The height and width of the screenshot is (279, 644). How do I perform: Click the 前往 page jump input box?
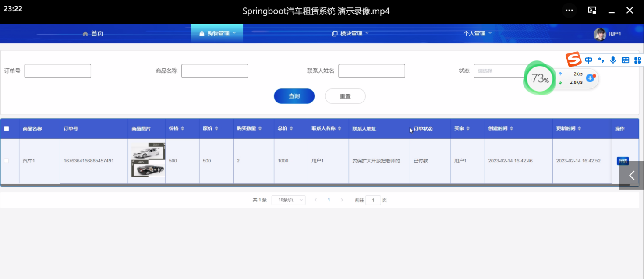point(373,200)
